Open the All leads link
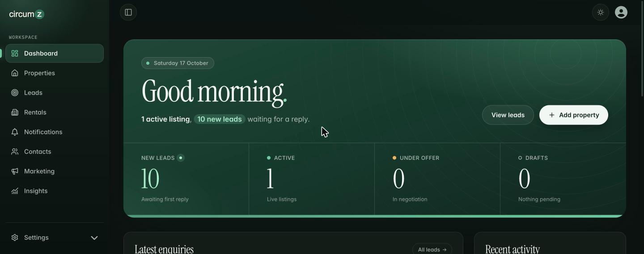 click(432, 250)
